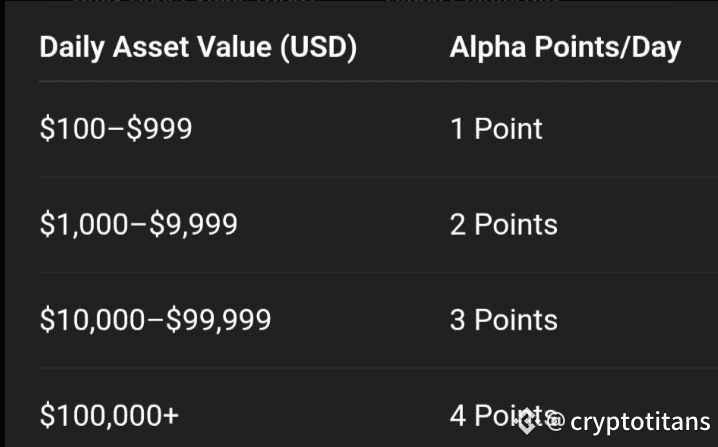Select the Daily Asset Value (USD) header

(x=198, y=48)
